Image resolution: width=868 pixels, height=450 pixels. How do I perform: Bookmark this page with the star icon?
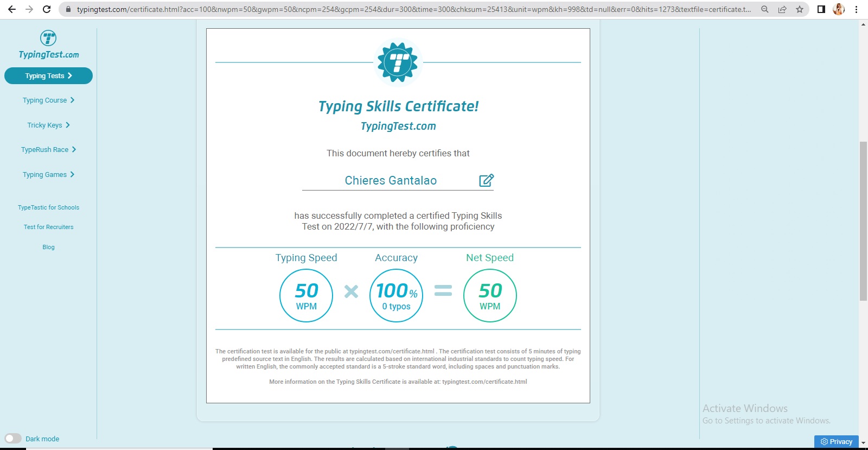tap(800, 9)
